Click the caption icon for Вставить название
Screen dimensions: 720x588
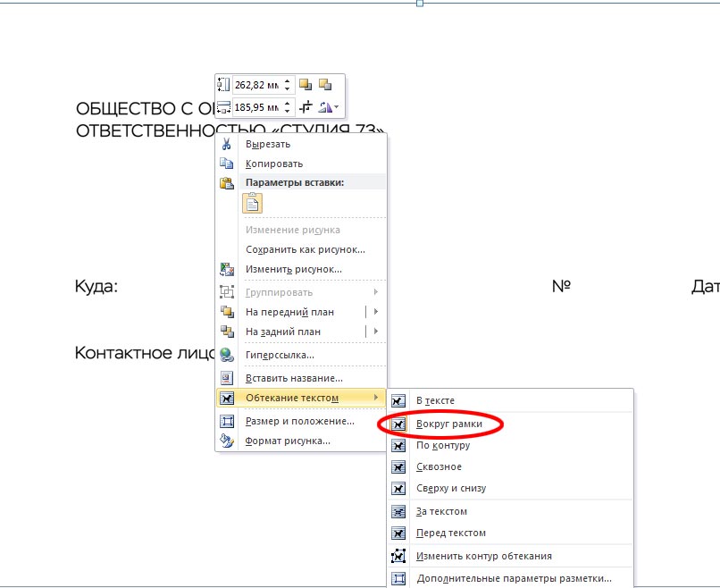[227, 378]
